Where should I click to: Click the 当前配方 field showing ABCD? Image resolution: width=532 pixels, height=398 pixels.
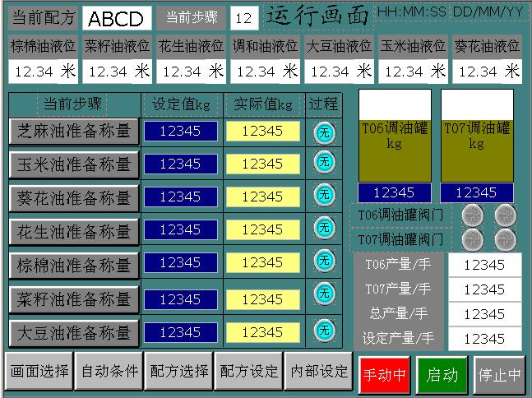pyautogui.click(x=117, y=18)
